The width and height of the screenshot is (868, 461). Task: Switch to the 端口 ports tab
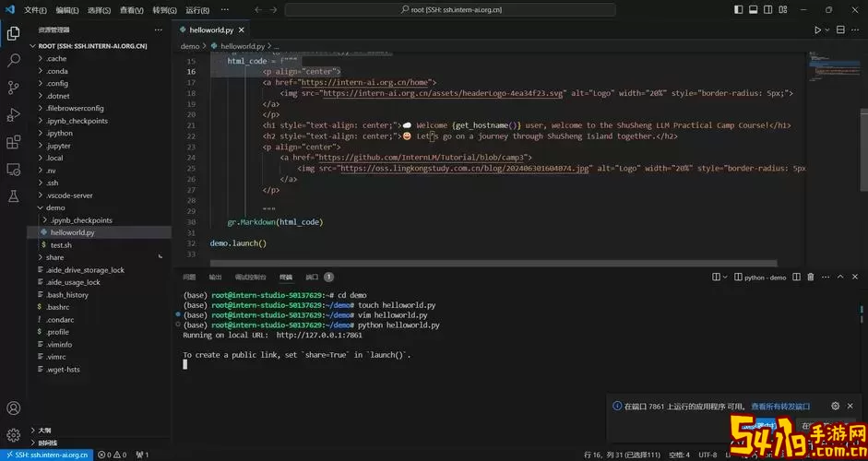[x=312, y=277]
